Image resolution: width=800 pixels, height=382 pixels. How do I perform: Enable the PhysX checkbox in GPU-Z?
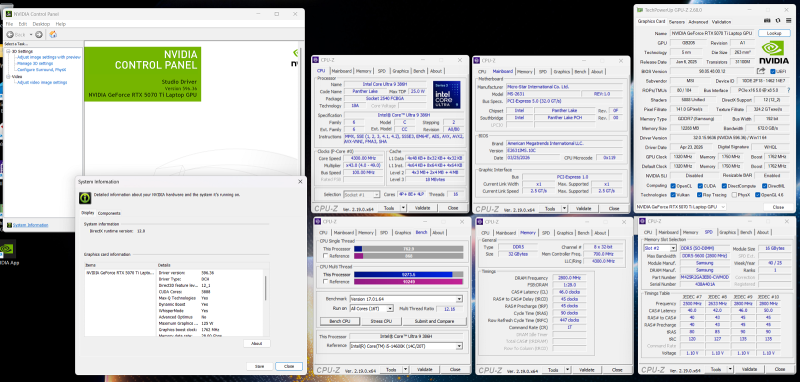[x=734, y=194]
